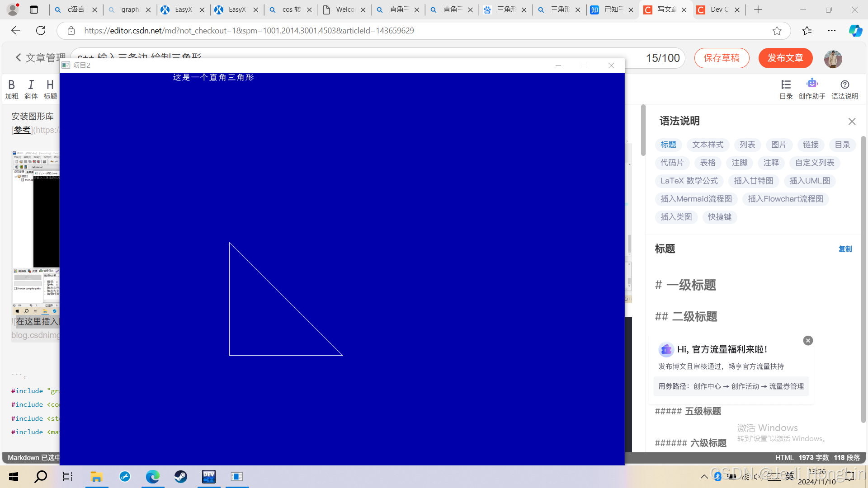Launch Steam from the taskbar
868x488 pixels.
(x=181, y=477)
